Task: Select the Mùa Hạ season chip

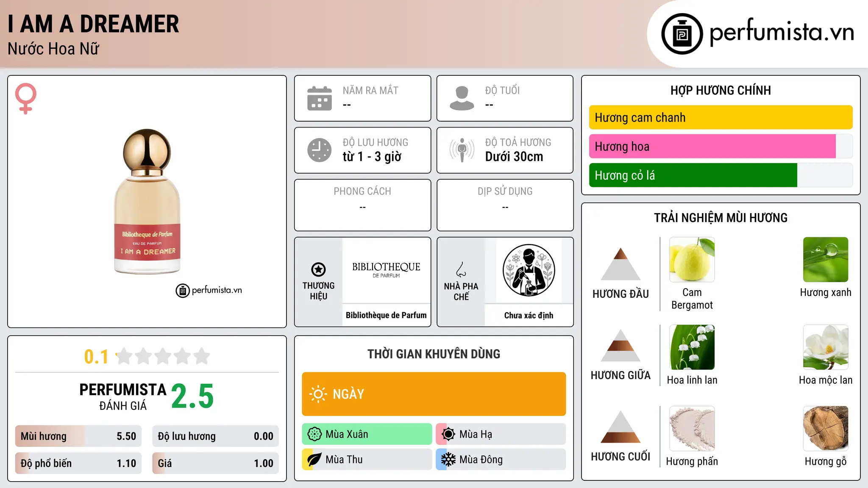Action: pyautogui.click(x=501, y=434)
